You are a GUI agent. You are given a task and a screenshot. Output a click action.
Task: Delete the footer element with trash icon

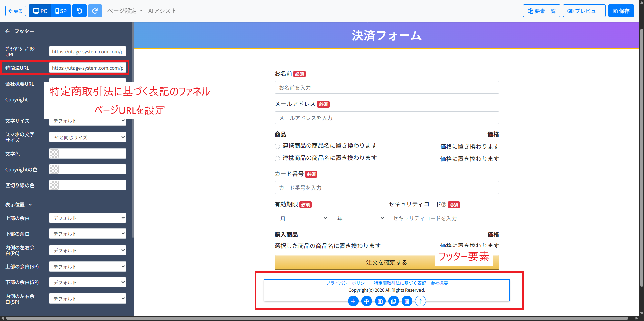[x=407, y=301]
